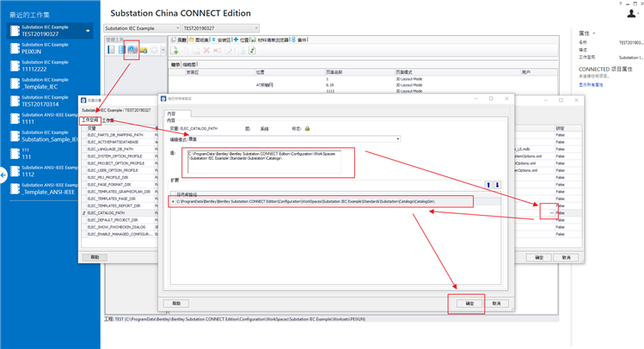This screenshot has height=349, width=644.
Task: Open the 编辑模式 dropdown in path dialog
Action: tap(294, 139)
